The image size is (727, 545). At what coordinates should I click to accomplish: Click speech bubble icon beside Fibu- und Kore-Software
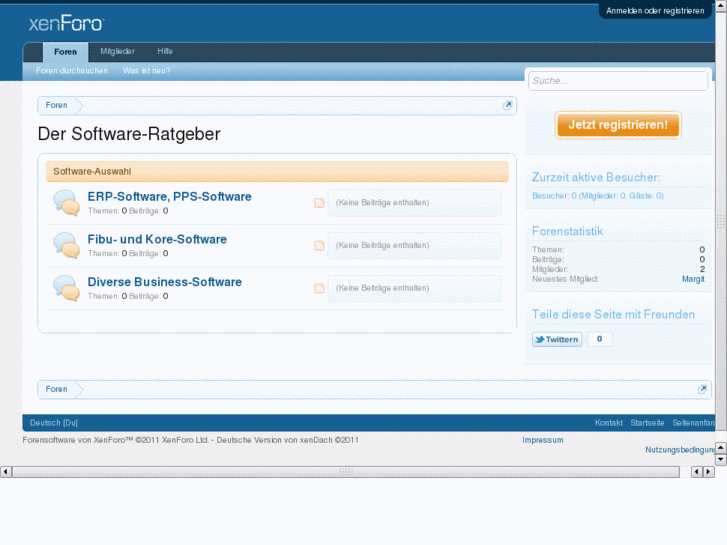pos(67,246)
